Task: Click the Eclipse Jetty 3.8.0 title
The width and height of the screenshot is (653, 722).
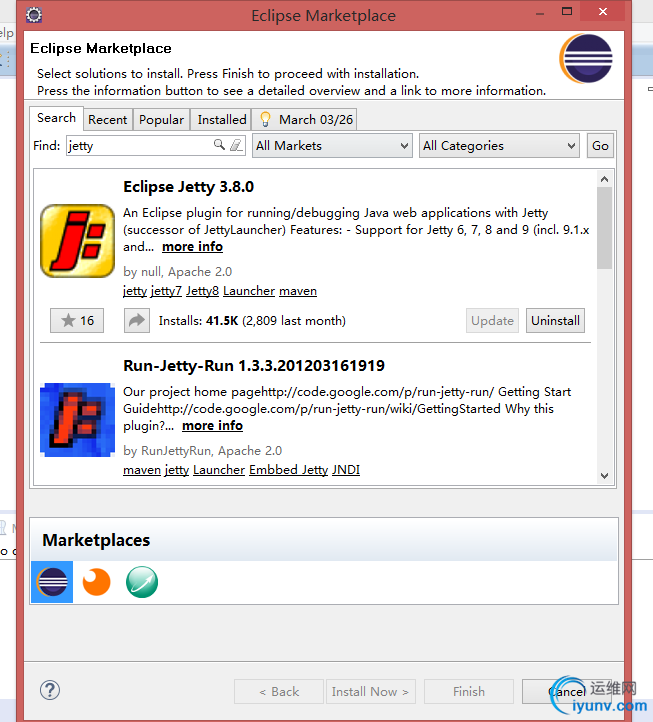Action: pos(188,187)
